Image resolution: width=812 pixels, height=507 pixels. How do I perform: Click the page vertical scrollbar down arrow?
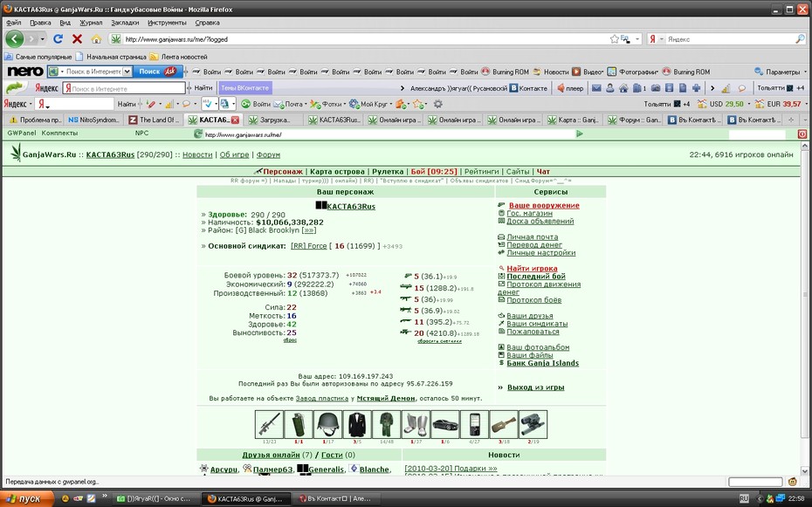point(805,471)
